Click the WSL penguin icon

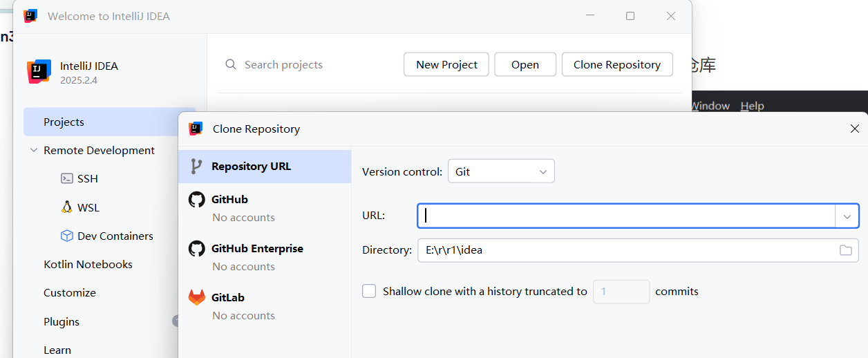point(67,207)
